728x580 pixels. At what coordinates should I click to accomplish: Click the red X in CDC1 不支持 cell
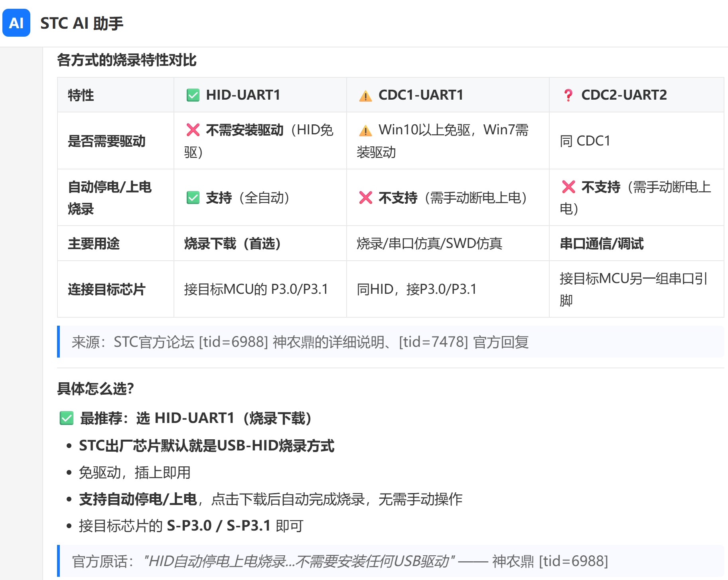[365, 197]
